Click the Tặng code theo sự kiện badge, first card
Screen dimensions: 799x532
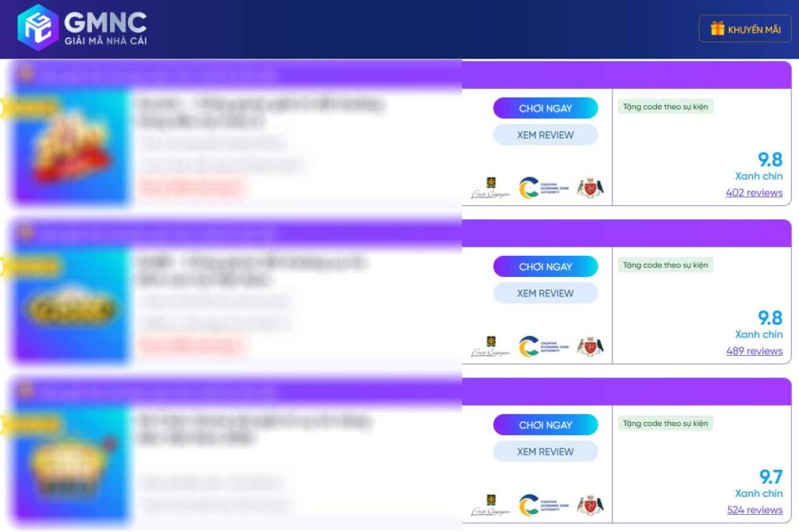665,106
